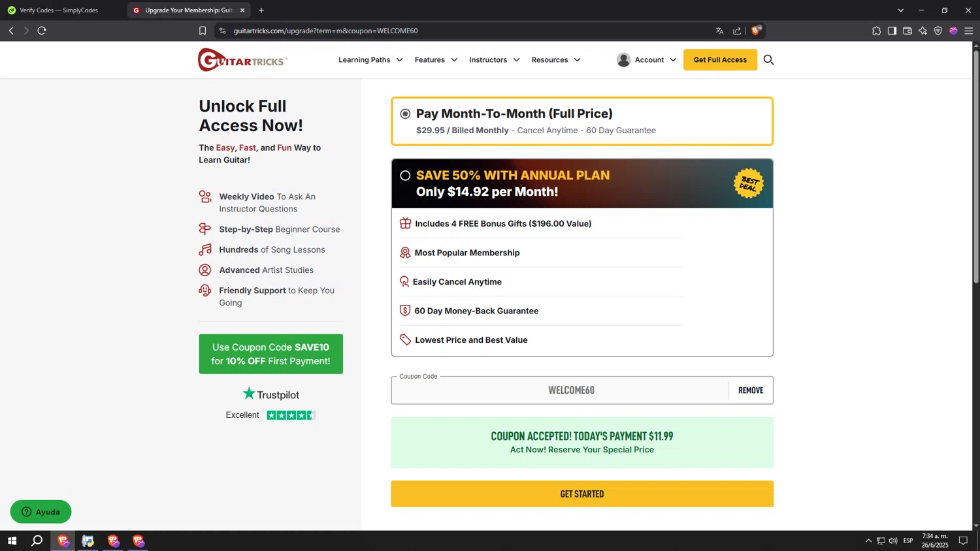The image size is (980, 551).
Task: Open the Brave Wallet icon
Action: click(907, 31)
